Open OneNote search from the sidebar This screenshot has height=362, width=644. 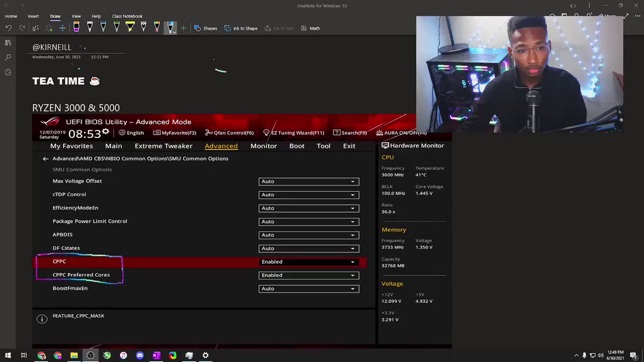[x=8, y=57]
